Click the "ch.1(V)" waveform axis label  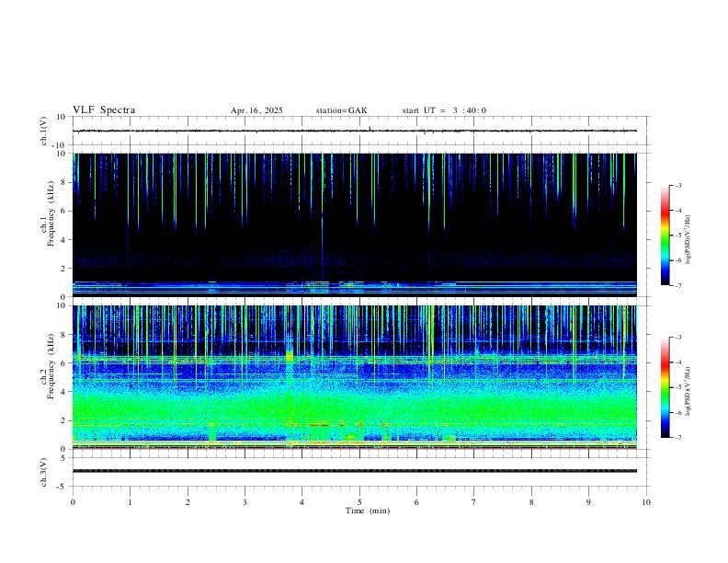click(x=44, y=131)
